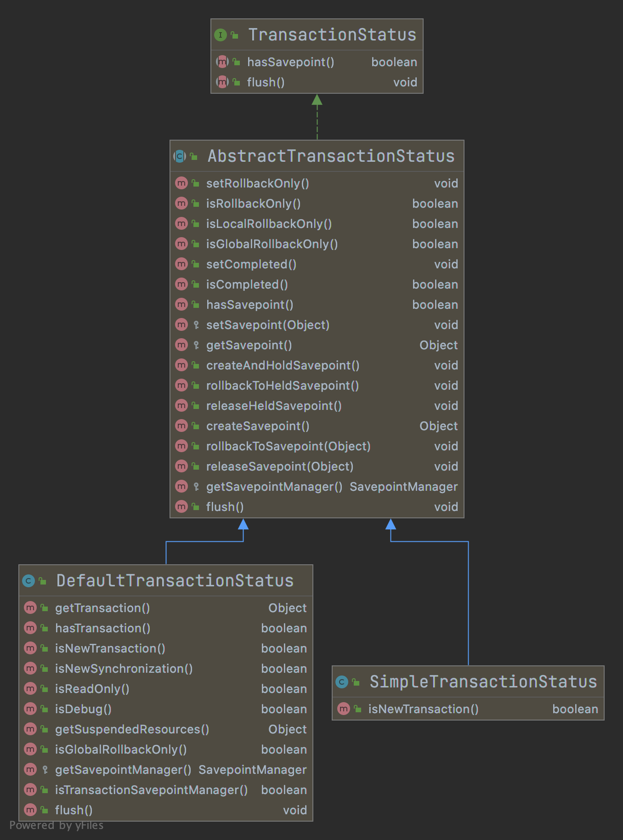
Task: Click the SavepointManager return type in AbstractTransactionStatus
Action: click(404, 487)
